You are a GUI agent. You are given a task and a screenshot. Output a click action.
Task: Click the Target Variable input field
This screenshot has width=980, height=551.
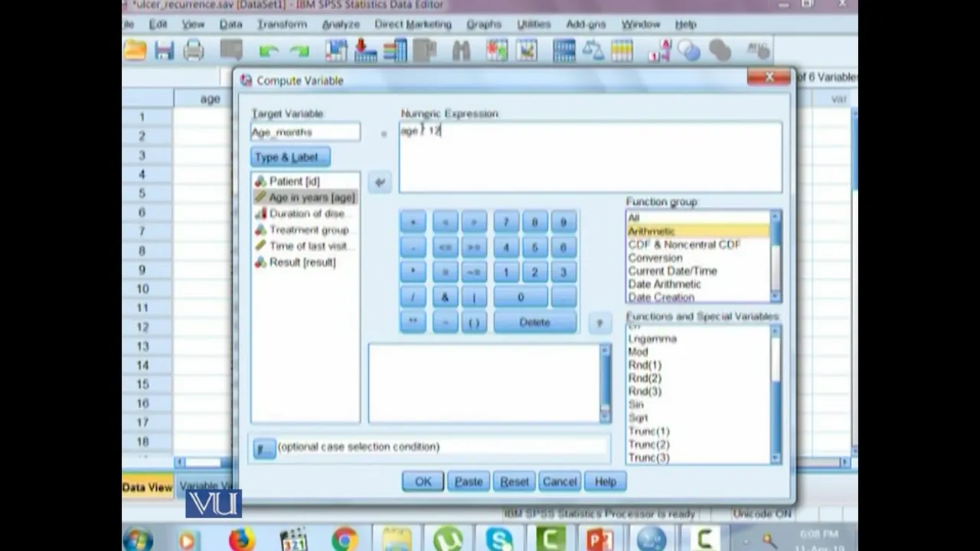tap(305, 132)
